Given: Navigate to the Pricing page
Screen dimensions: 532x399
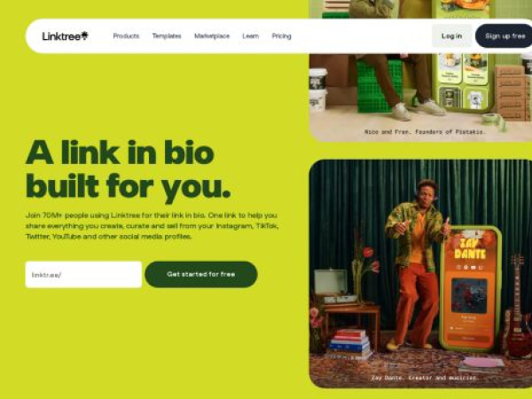Looking at the screenshot, I should tap(281, 36).
